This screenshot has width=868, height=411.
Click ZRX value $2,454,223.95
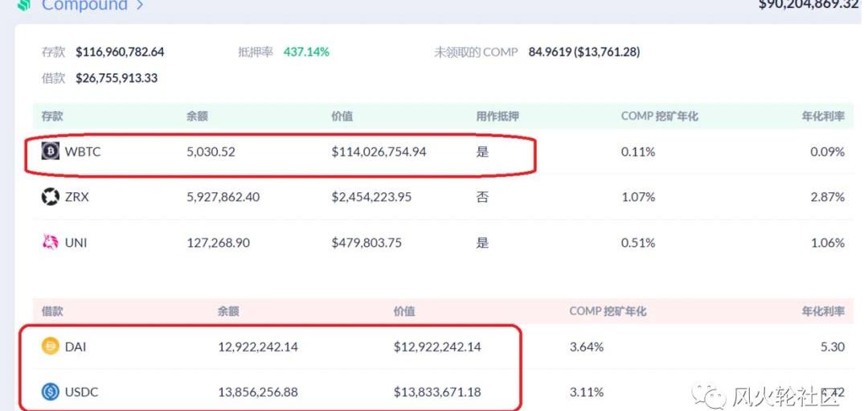[x=371, y=197]
